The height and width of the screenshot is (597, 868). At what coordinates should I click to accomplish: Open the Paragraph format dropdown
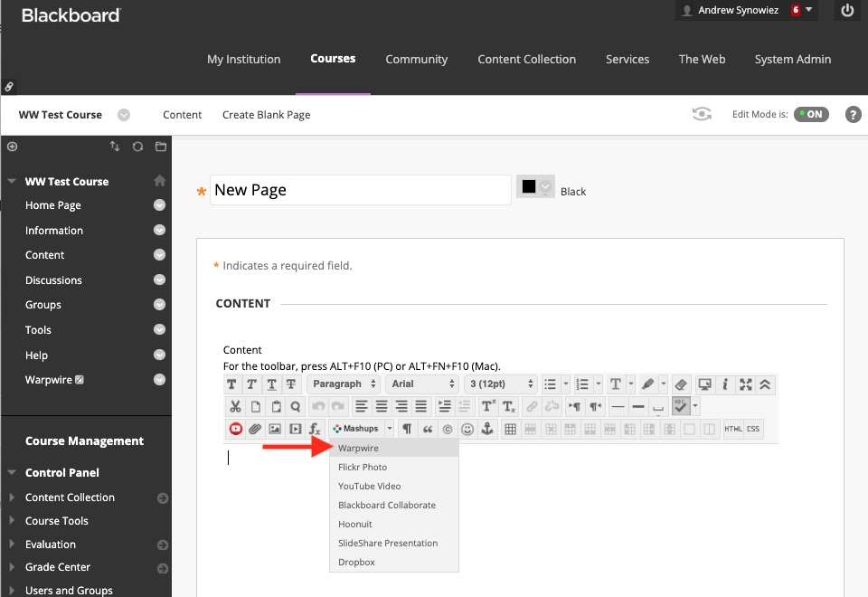(x=344, y=384)
